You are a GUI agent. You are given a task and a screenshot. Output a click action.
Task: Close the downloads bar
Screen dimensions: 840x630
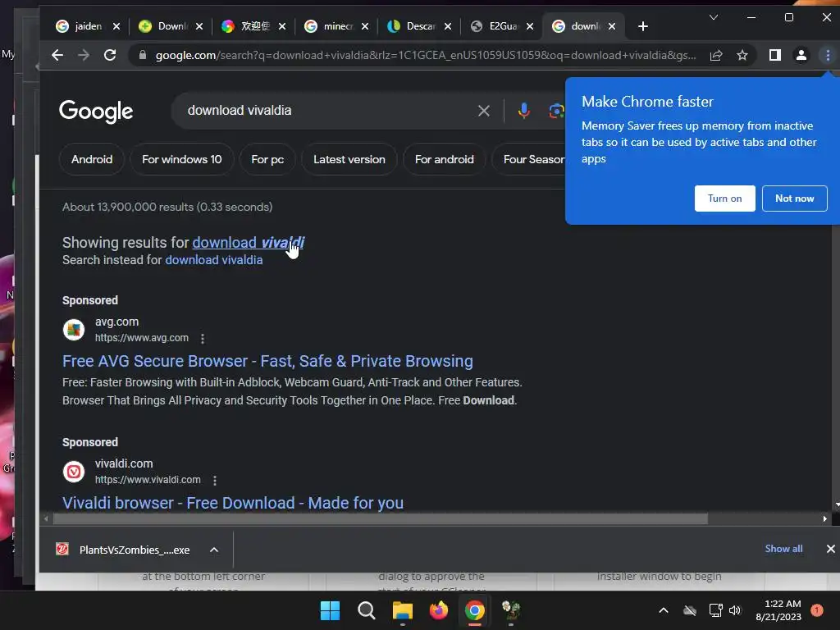(830, 549)
